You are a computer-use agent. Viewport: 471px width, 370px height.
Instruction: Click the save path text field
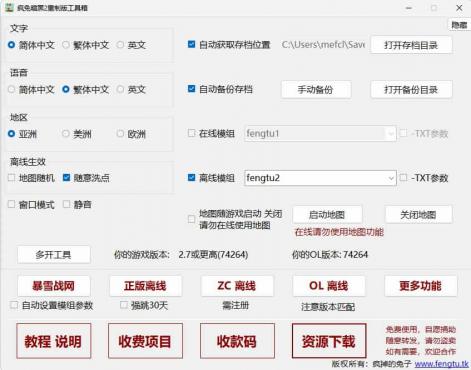323,45
